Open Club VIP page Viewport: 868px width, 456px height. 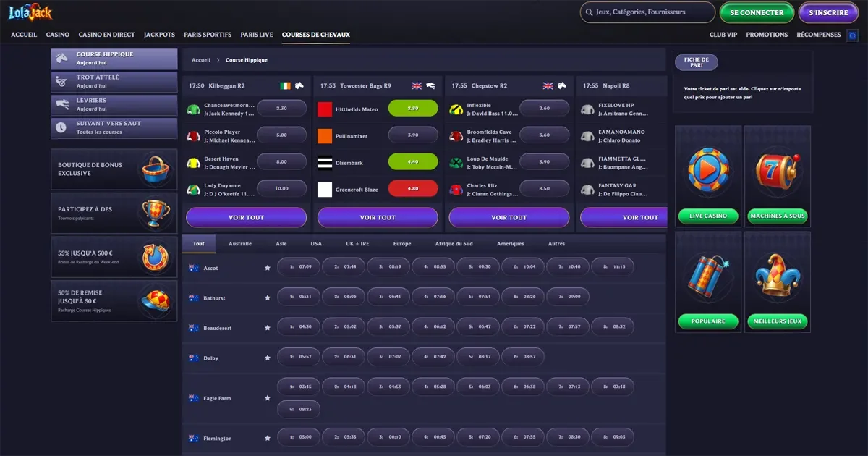723,35
